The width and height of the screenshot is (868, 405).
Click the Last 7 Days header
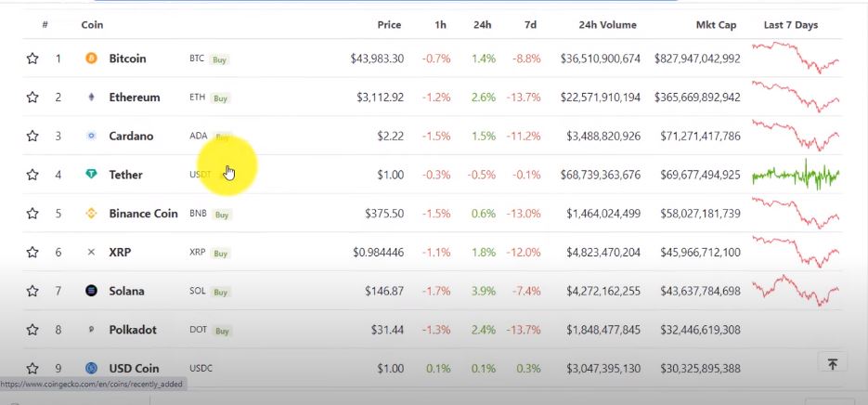coord(791,25)
